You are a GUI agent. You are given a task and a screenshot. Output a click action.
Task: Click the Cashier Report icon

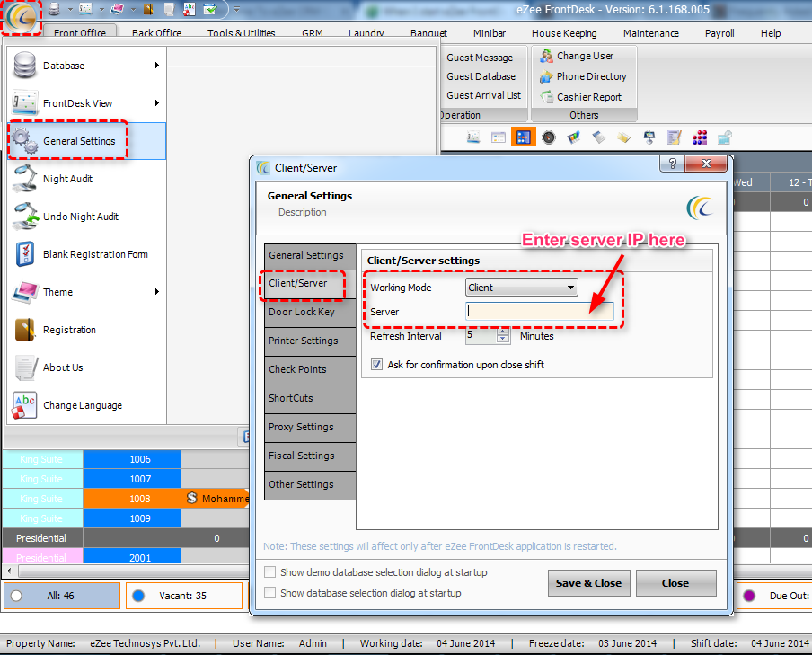[x=546, y=97]
